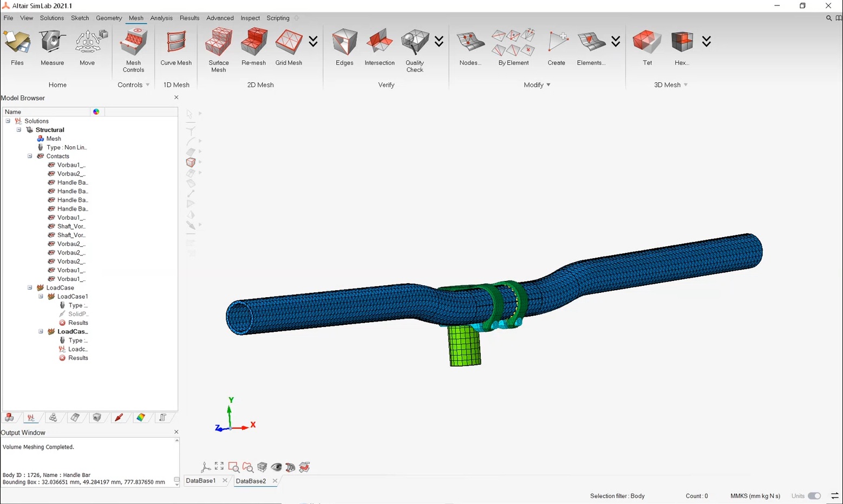Select the Structural solution tree item
843x504 pixels.
50,130
